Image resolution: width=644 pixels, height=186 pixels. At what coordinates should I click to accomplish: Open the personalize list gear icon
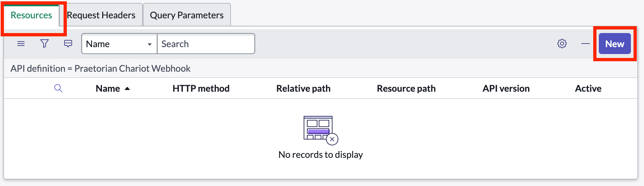[562, 44]
